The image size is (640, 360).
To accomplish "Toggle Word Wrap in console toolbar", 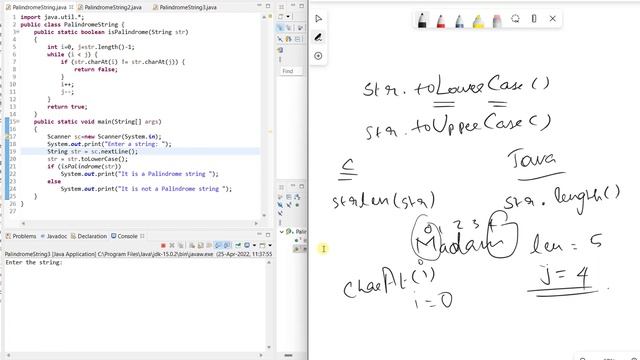I will click(x=209, y=245).
